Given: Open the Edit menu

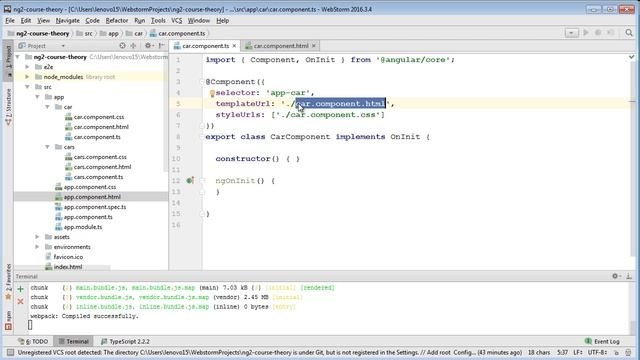Looking at the screenshot, I should coord(26,20).
